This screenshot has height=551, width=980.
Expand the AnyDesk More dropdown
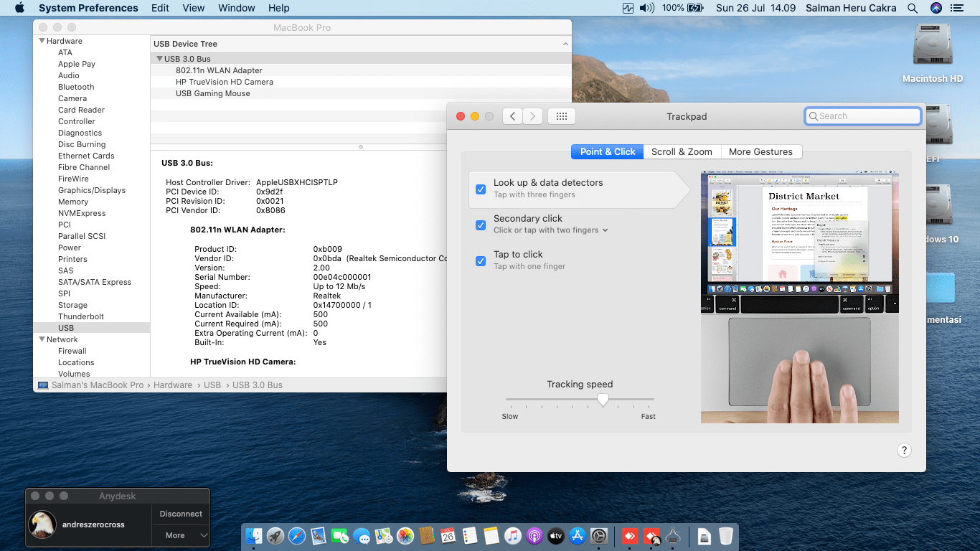coord(181,535)
